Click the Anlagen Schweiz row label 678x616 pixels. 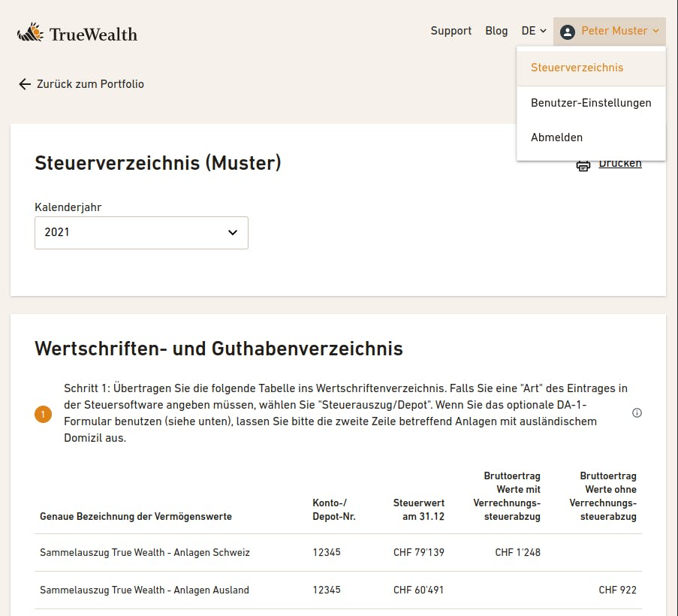(145, 552)
